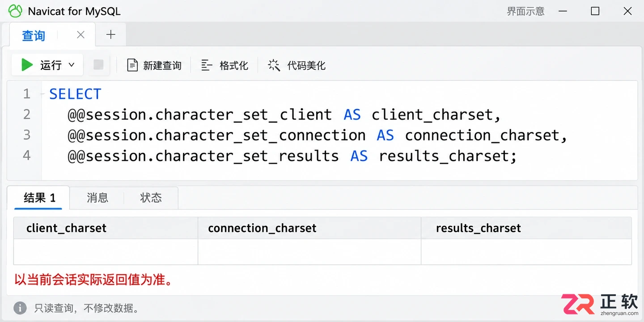This screenshot has width=644, height=322.
Task: Click the gray Stop square button
Action: point(98,65)
